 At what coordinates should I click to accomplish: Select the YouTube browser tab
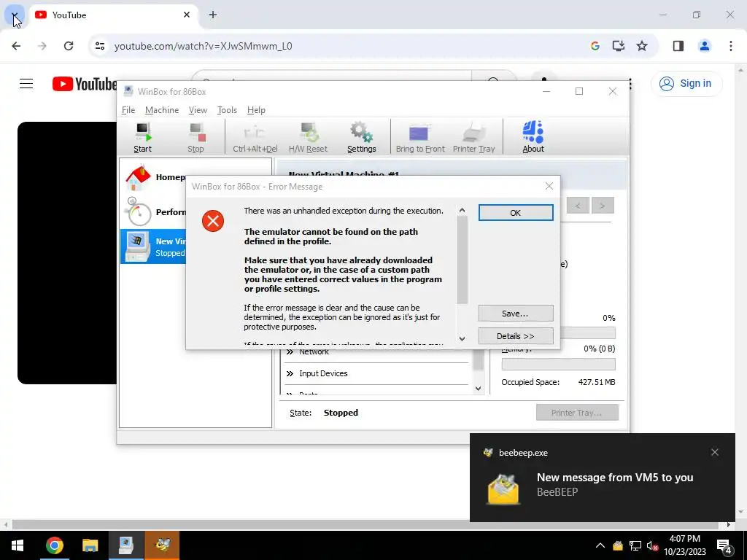113,15
